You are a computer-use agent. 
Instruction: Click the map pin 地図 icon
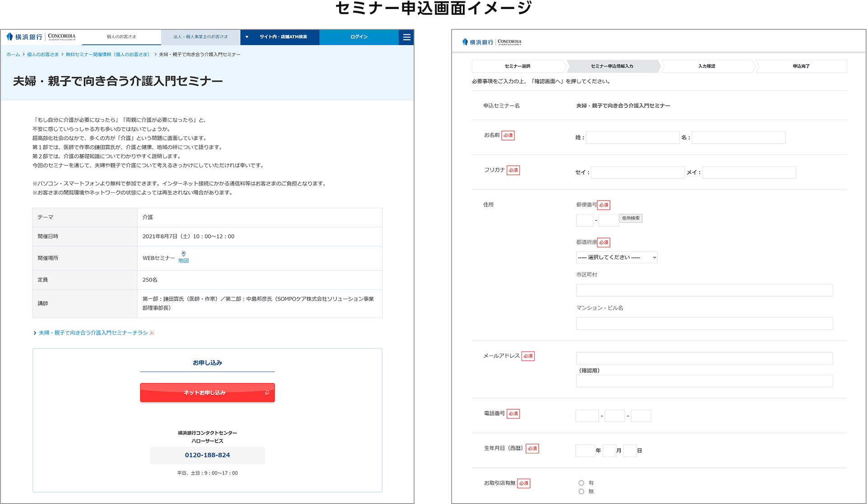(183, 257)
